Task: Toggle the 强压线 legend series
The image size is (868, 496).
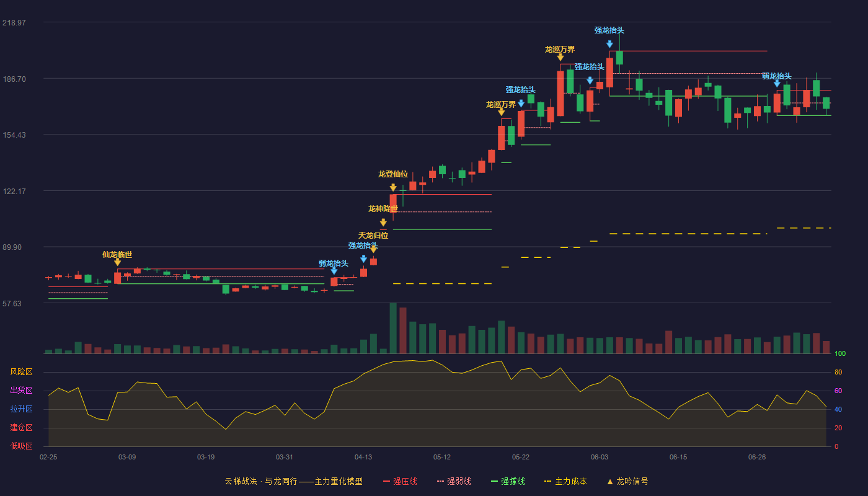Action: click(400, 481)
